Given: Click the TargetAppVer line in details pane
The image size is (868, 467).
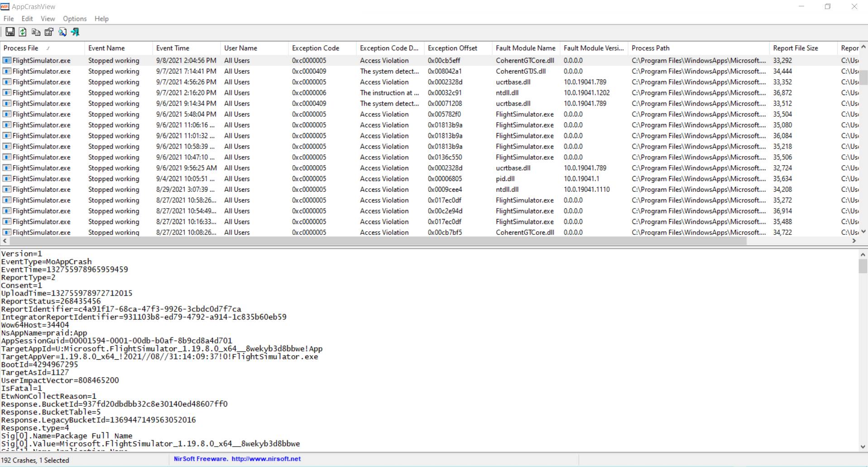Looking at the screenshot, I should (x=159, y=357).
